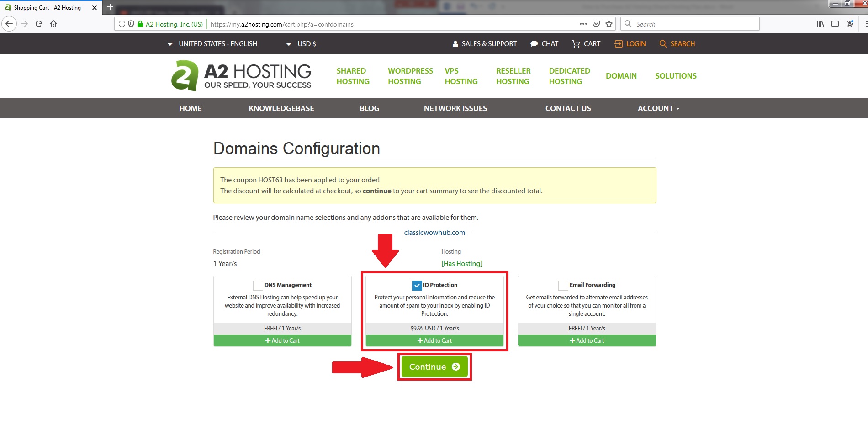Open Dedicated Hosting menu

(570, 76)
